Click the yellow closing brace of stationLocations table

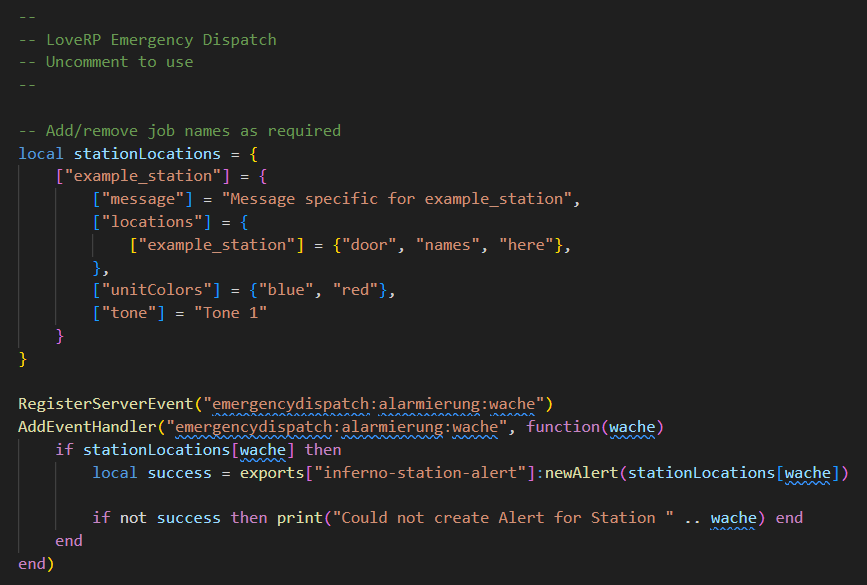click(23, 359)
